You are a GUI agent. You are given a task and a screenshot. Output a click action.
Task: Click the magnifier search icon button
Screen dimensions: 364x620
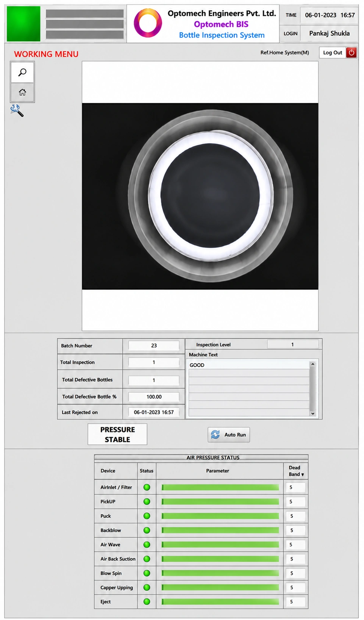22,72
